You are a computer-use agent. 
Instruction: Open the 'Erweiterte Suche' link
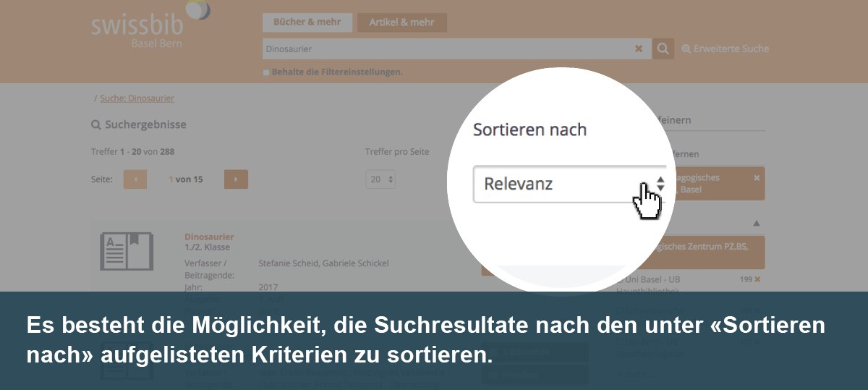pos(726,49)
